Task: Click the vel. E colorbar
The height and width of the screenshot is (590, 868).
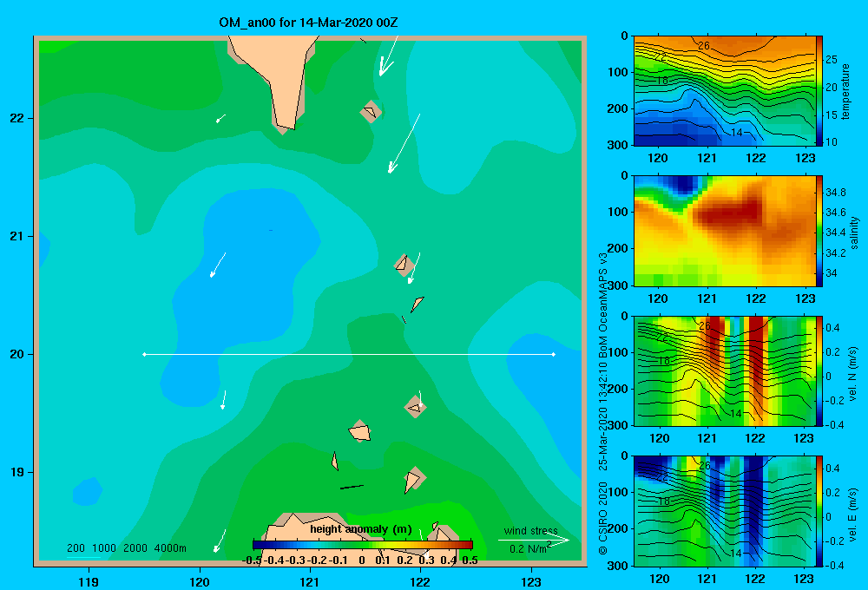Action: click(x=819, y=511)
